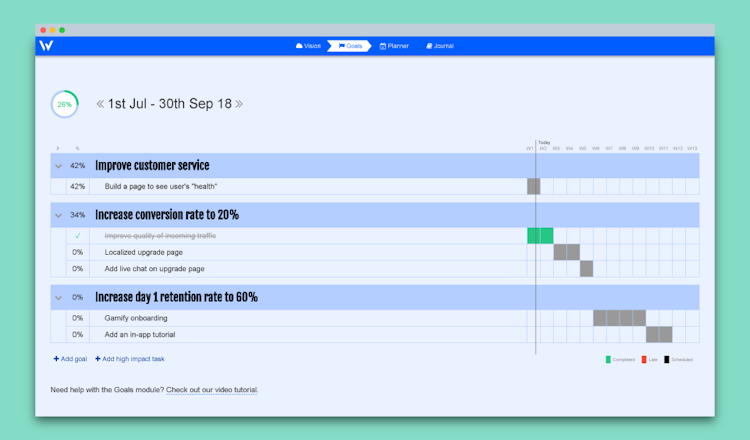Viewport: 750px width, 440px height.
Task: Open the Check out our video tutorial link
Action: point(212,390)
